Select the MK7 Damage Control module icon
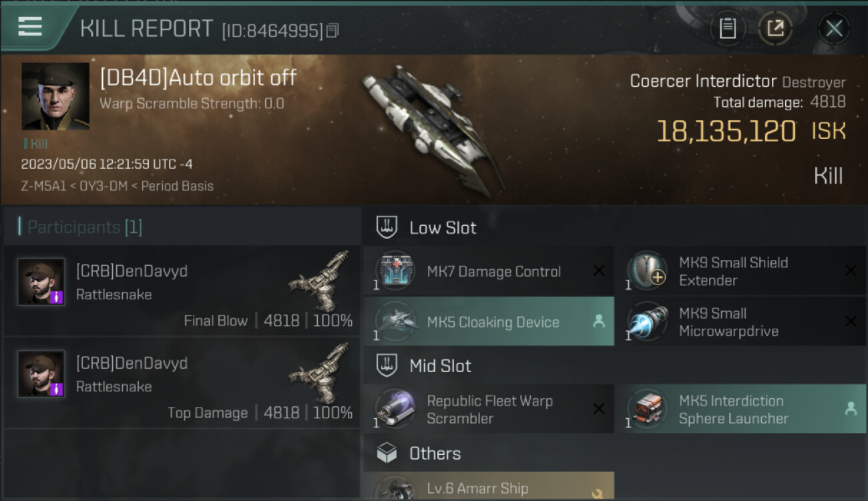Screen dimensions: 868x501 (395, 271)
